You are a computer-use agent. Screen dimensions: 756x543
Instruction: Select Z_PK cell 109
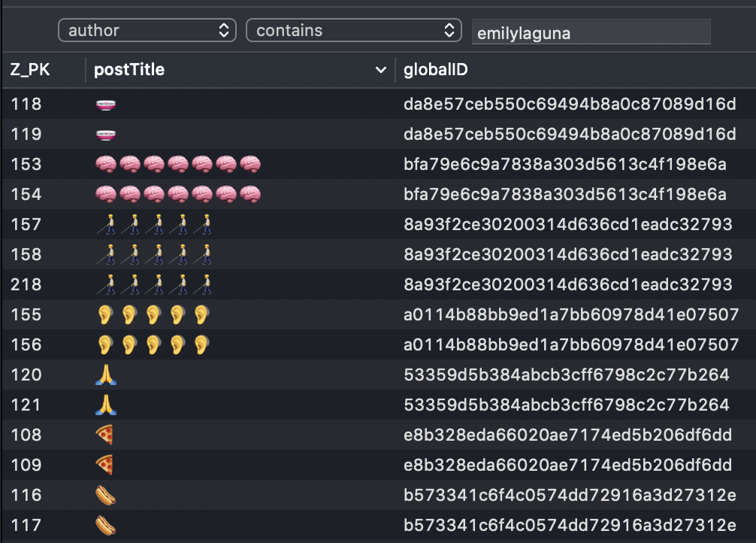[26, 464]
